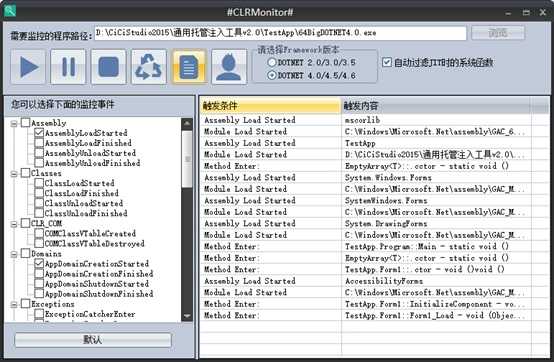Check AppDomainShutdownFinished checkbox
Screen dimensions: 554x362
pyautogui.click(x=39, y=293)
